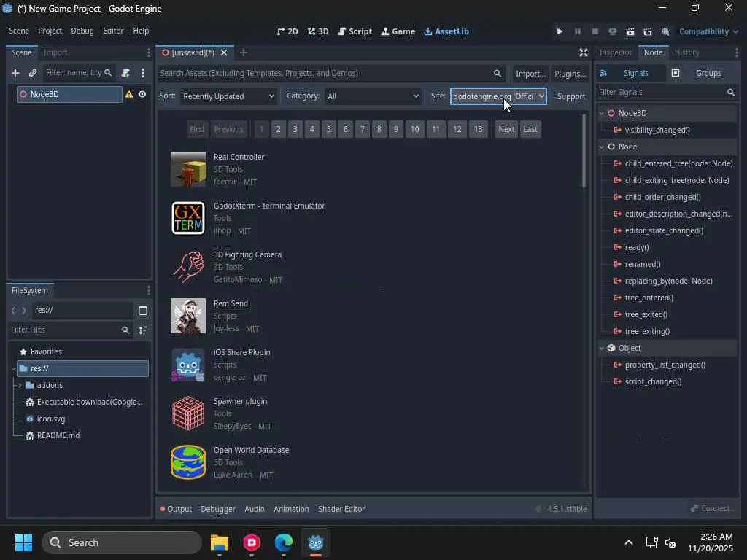This screenshot has width=747, height=560.
Task: Open the Debug menu
Action: click(82, 31)
